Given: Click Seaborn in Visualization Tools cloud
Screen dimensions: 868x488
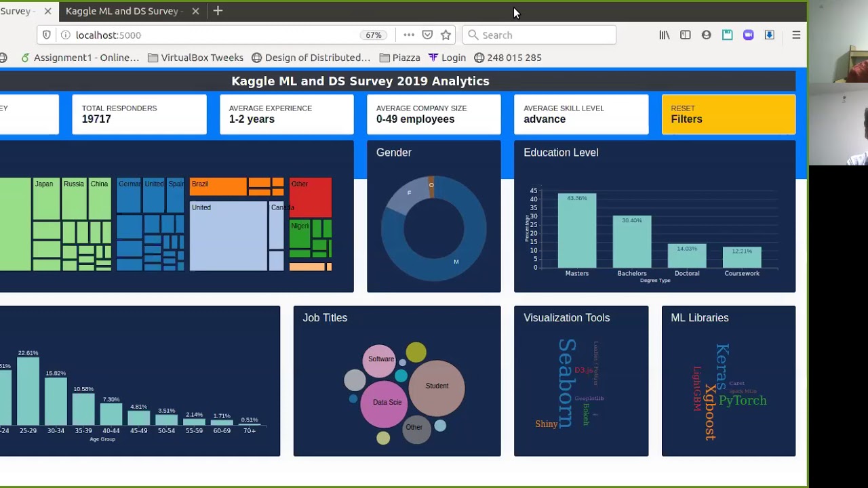Looking at the screenshot, I should tap(567, 384).
